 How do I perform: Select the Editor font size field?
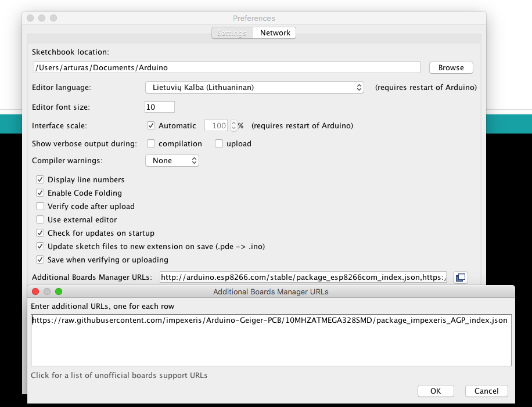(159, 107)
